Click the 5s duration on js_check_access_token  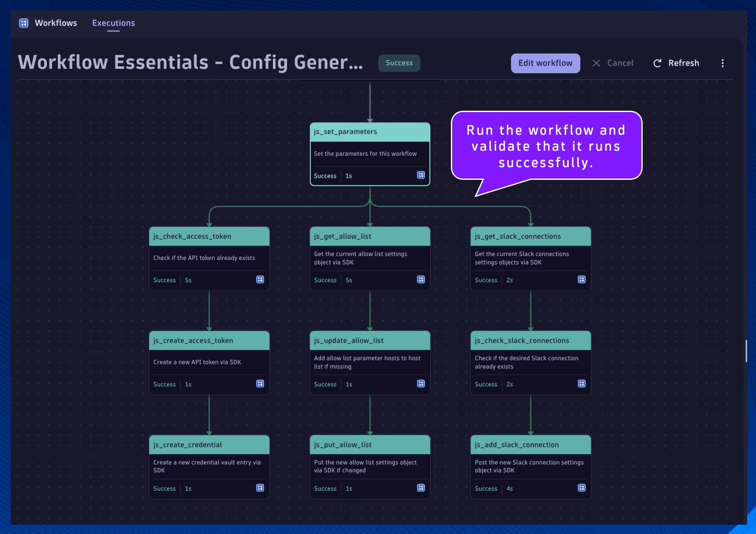188,280
